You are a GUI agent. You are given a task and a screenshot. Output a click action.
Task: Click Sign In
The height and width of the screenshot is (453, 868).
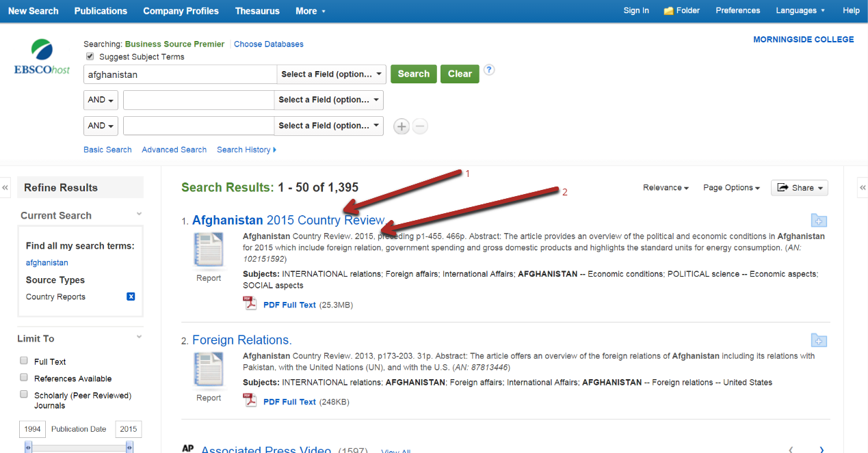point(636,10)
